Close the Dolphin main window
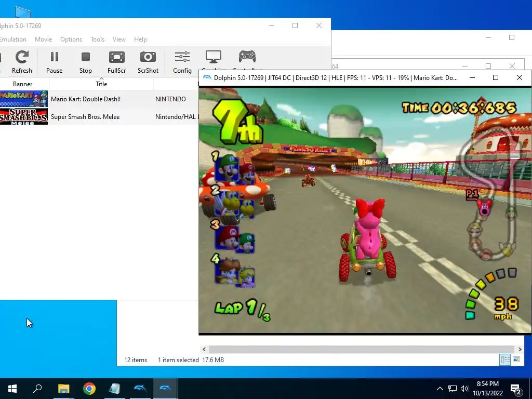Screen dimensions: 532x399 (x=319, y=25)
